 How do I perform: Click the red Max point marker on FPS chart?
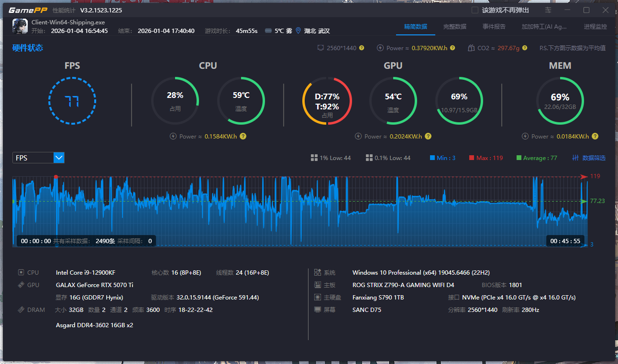56,177
